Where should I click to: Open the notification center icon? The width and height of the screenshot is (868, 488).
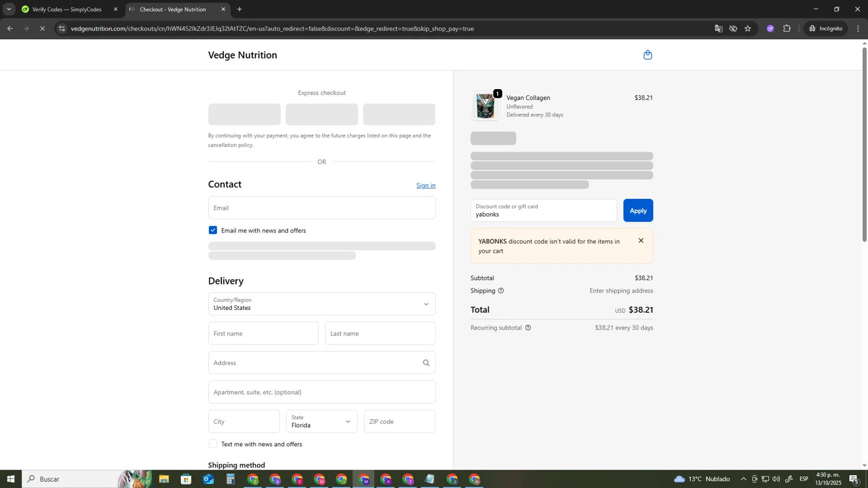click(x=854, y=479)
